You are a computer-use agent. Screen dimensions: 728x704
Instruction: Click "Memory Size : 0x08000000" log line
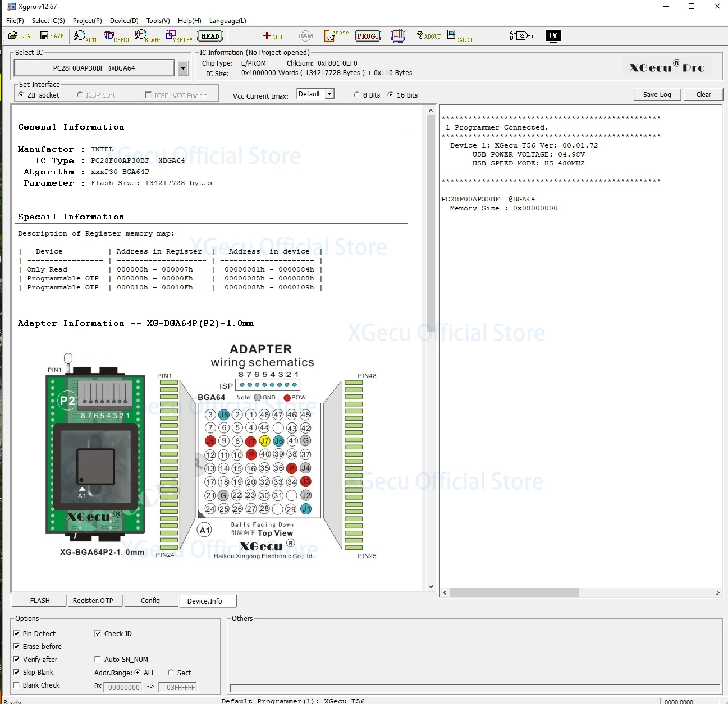click(x=503, y=209)
